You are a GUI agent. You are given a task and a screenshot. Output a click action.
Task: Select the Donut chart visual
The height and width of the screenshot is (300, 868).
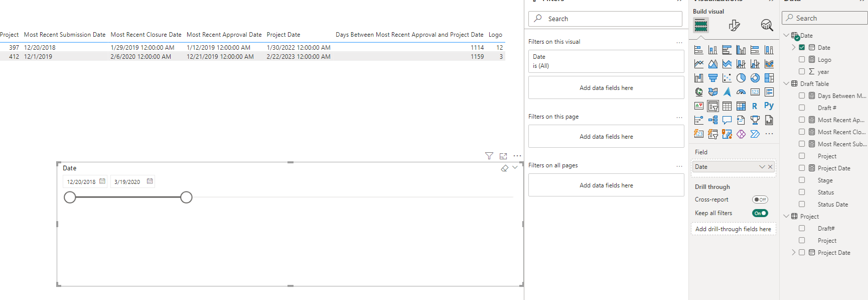(755, 78)
